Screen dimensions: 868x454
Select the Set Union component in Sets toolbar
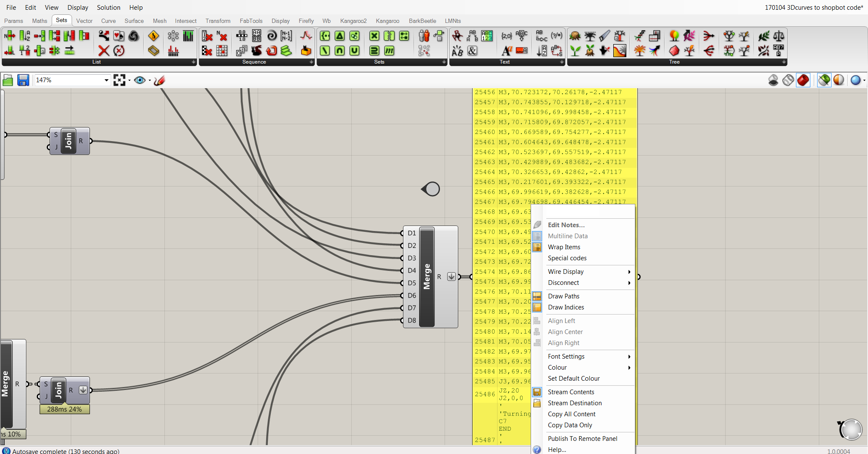click(354, 50)
